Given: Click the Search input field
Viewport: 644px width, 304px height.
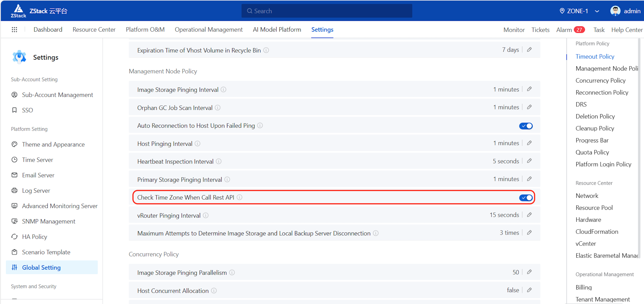Looking at the screenshot, I should coord(327,11).
